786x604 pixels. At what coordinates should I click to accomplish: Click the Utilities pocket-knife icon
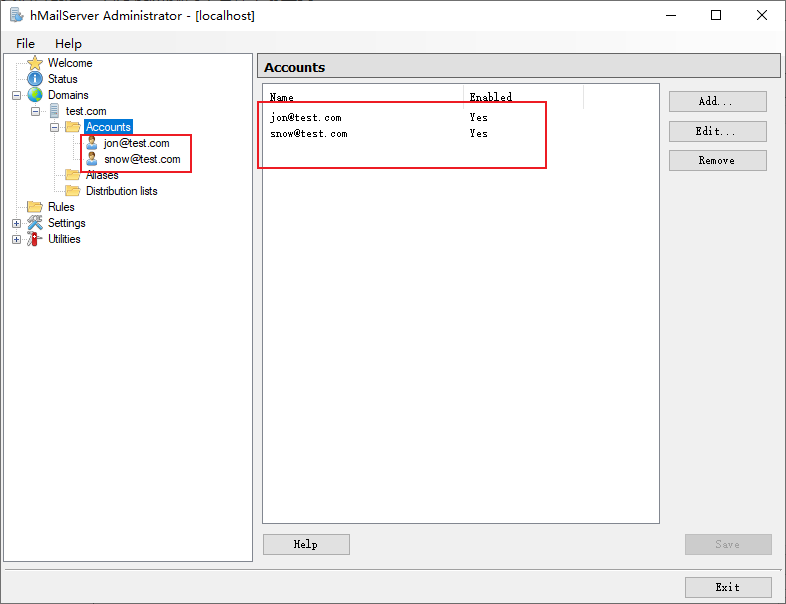[35, 239]
